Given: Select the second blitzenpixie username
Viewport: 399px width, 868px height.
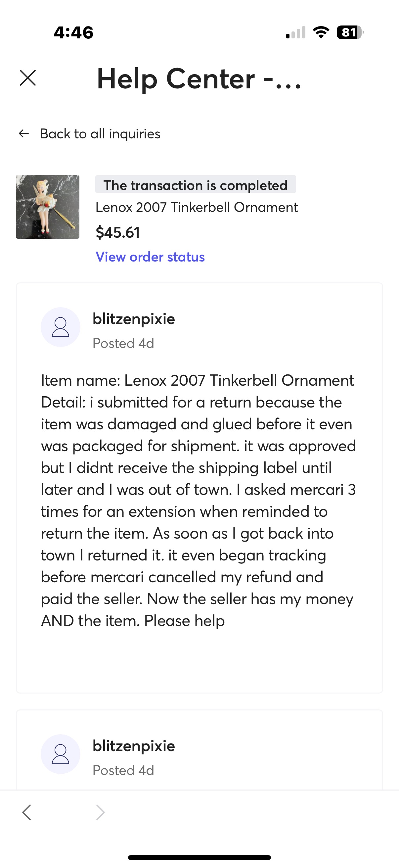Looking at the screenshot, I should click(134, 746).
